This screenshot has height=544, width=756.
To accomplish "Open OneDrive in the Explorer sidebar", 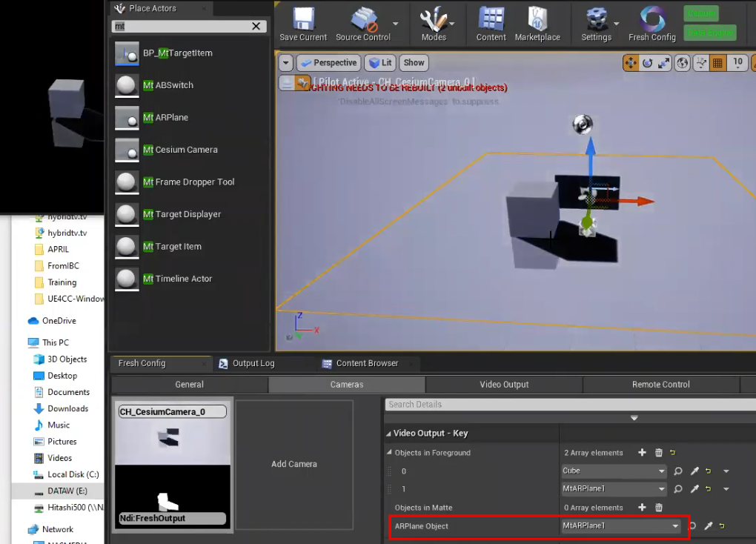I will (x=52, y=321).
